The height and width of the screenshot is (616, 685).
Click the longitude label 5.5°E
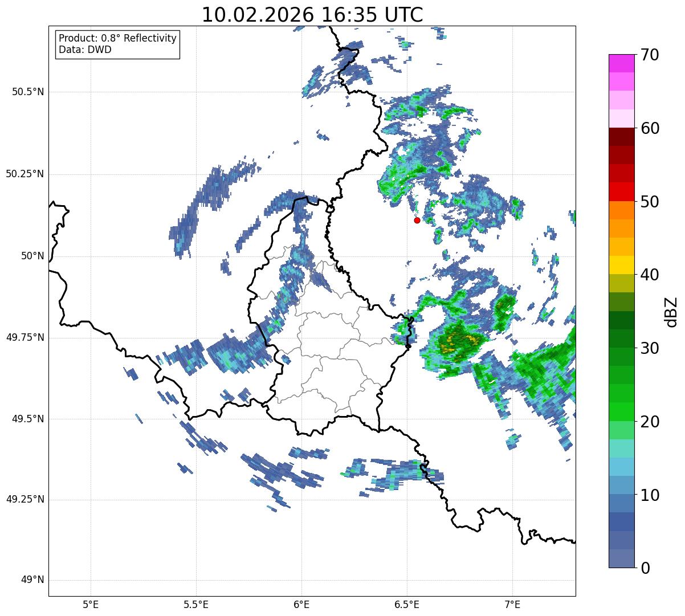click(x=196, y=604)
